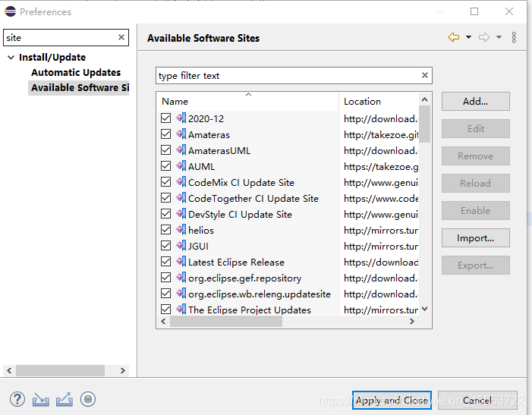Open the back history dropdown arrow

tap(468, 37)
